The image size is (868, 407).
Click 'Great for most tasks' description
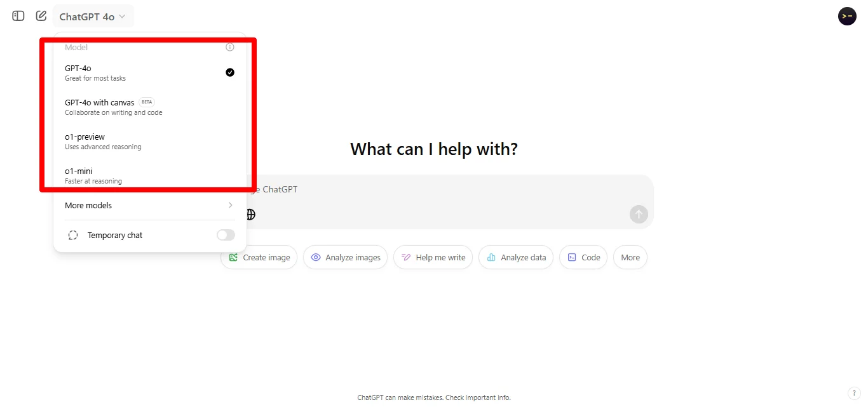click(95, 79)
